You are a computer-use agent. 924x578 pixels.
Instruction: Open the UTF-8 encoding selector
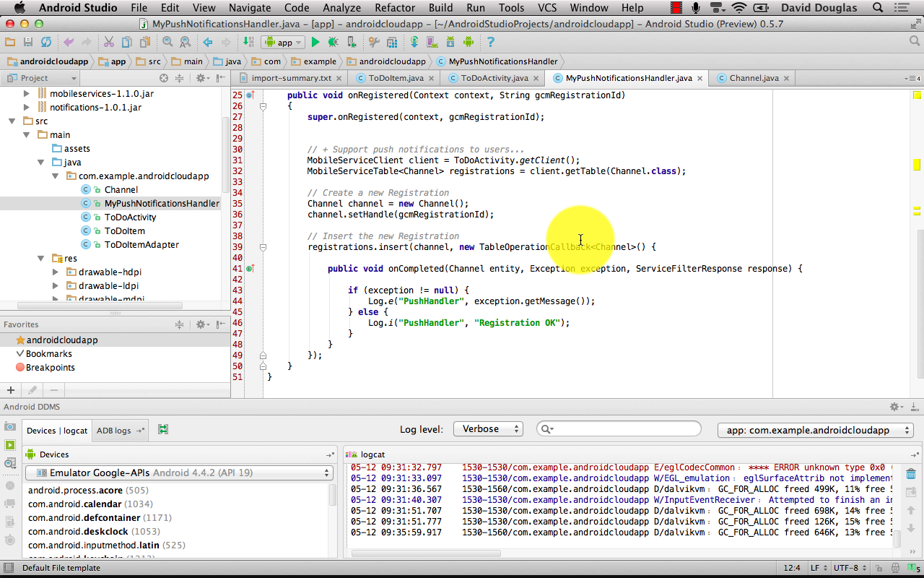[x=850, y=568]
